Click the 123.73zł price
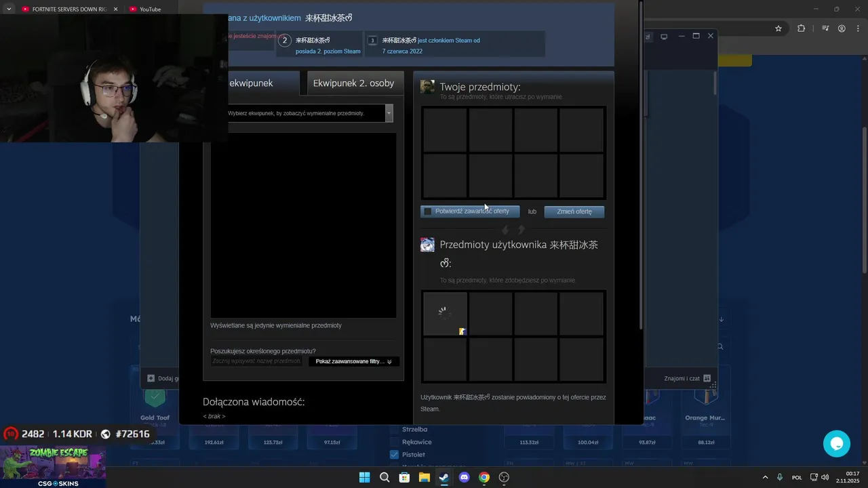The width and height of the screenshot is (868, 488). point(273,443)
